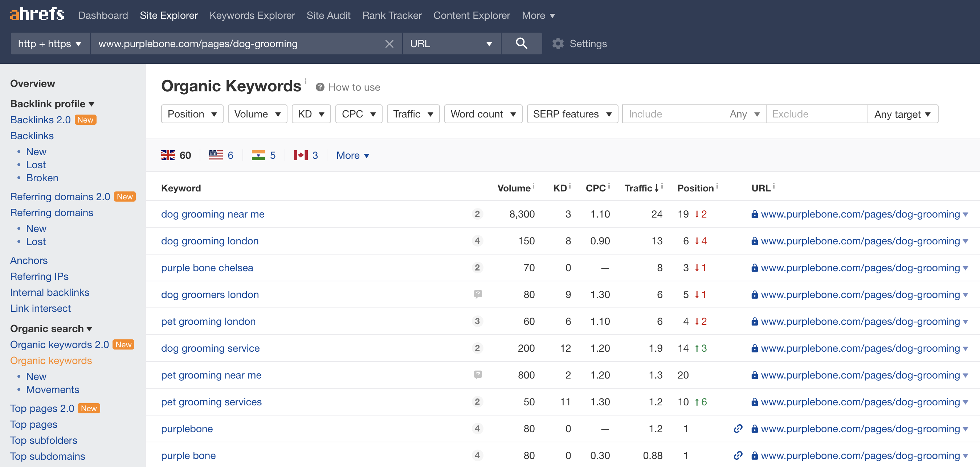Open the Any target dropdown
980x467 pixels.
902,114
